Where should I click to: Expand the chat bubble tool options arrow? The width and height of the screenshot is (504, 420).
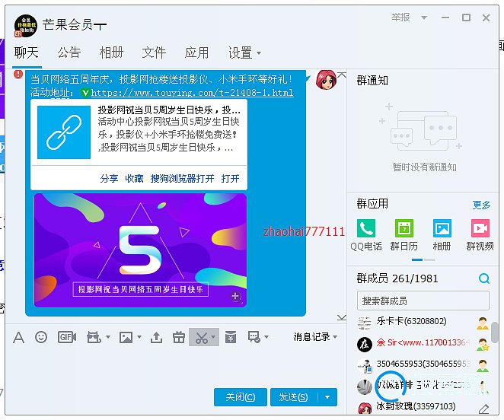pos(266,337)
